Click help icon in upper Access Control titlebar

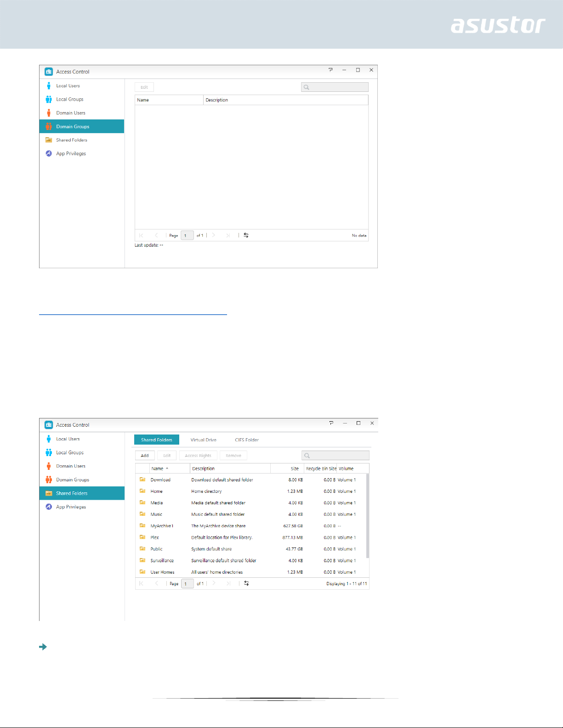(330, 70)
